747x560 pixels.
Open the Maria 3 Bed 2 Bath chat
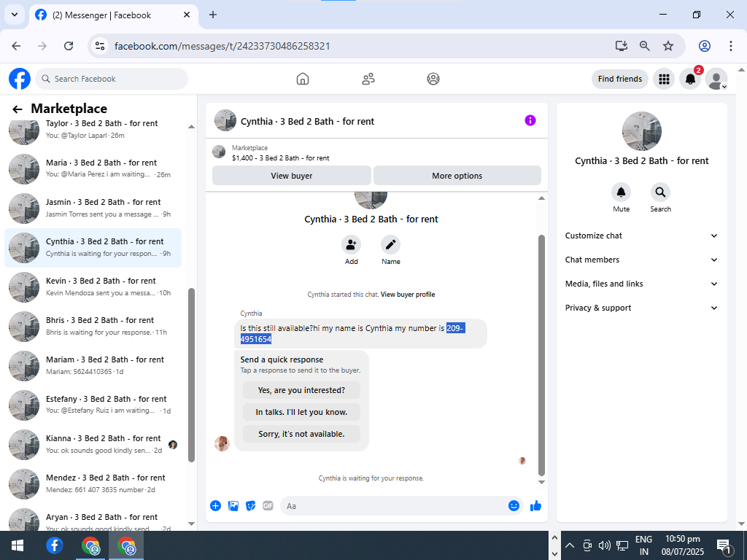[93, 168]
